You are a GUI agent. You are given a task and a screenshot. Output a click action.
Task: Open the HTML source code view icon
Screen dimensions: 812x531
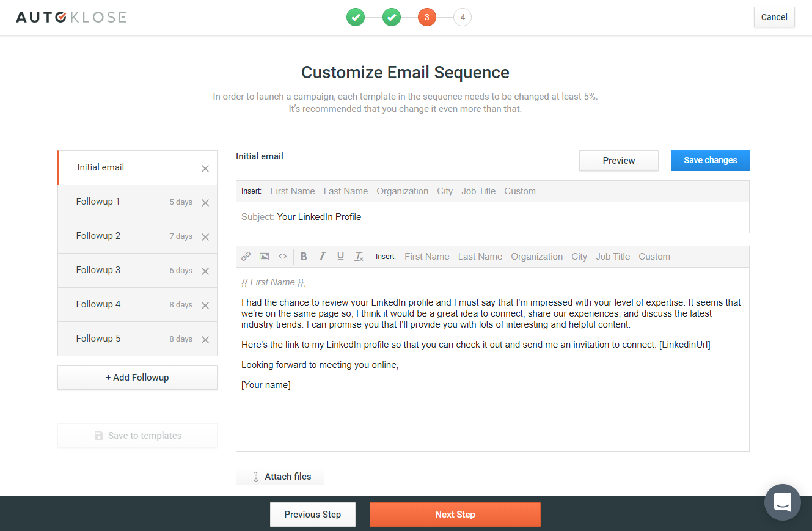(x=282, y=257)
